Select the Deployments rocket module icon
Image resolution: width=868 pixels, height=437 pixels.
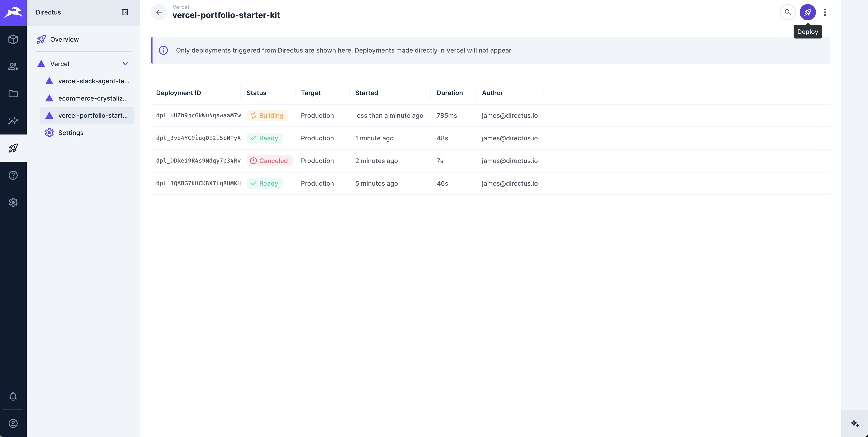point(13,148)
